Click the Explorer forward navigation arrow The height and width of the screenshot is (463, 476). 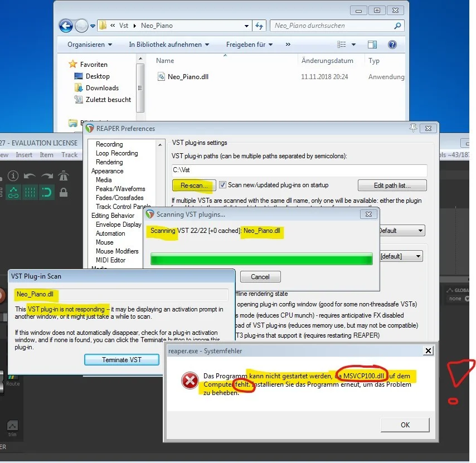(x=81, y=26)
